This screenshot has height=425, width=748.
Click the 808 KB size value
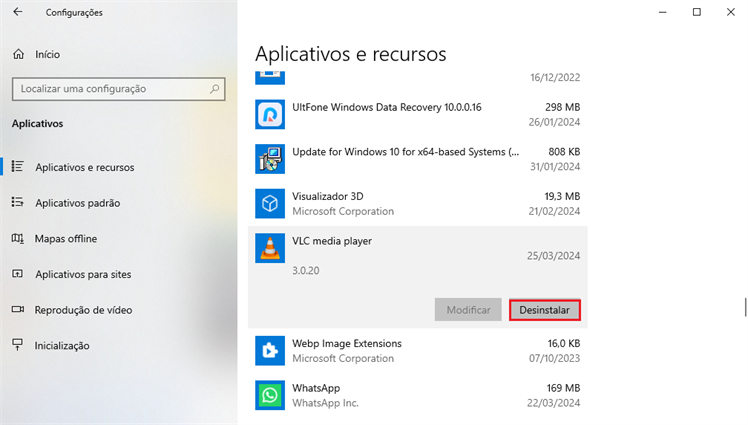pos(564,152)
